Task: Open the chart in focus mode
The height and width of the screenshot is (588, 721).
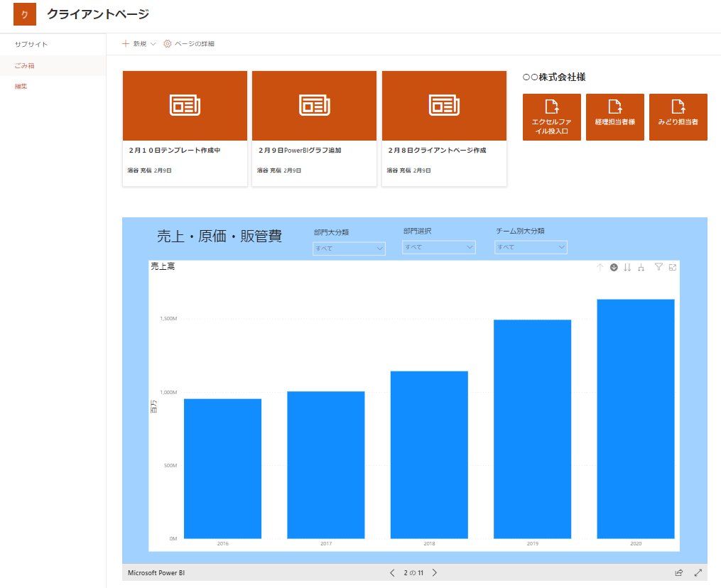Action: (x=672, y=267)
